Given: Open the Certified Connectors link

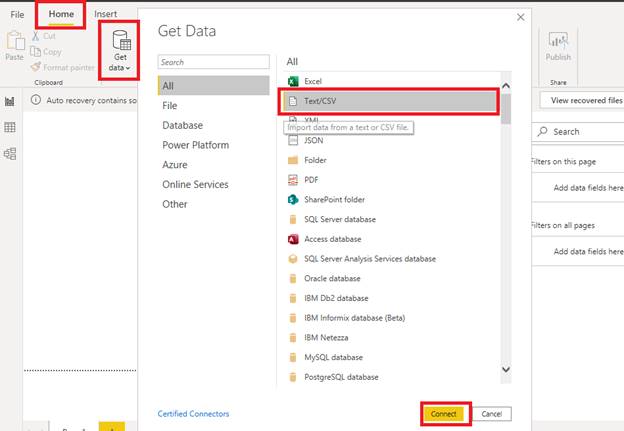Looking at the screenshot, I should pyautogui.click(x=193, y=413).
